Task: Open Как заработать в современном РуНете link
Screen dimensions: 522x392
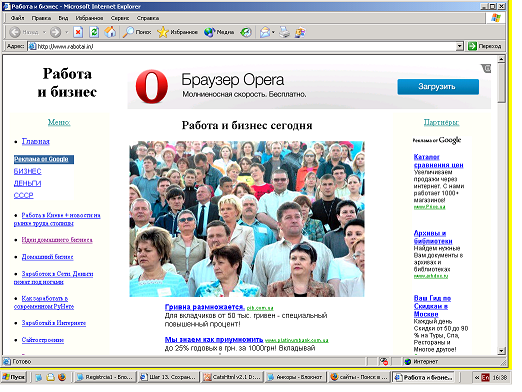Action: [x=44, y=302]
